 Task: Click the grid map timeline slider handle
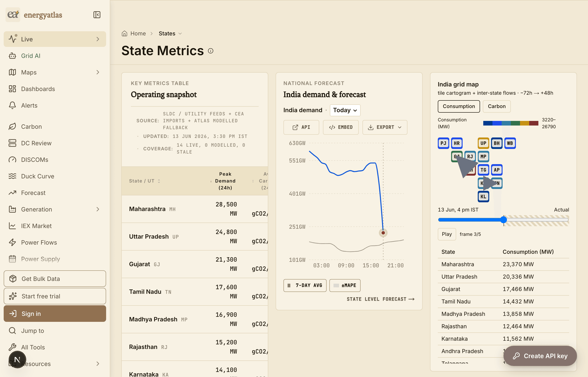(503, 220)
